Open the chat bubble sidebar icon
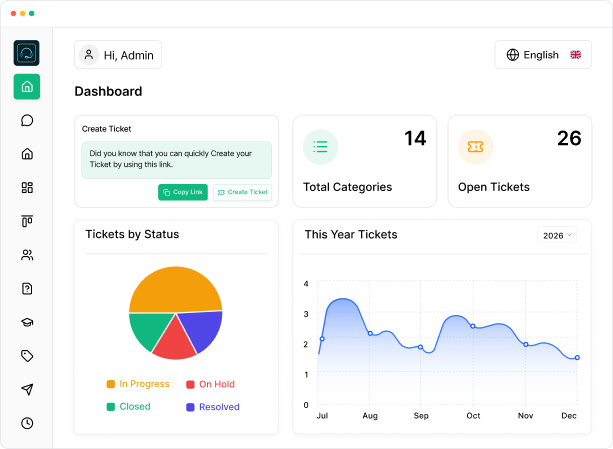 click(27, 120)
